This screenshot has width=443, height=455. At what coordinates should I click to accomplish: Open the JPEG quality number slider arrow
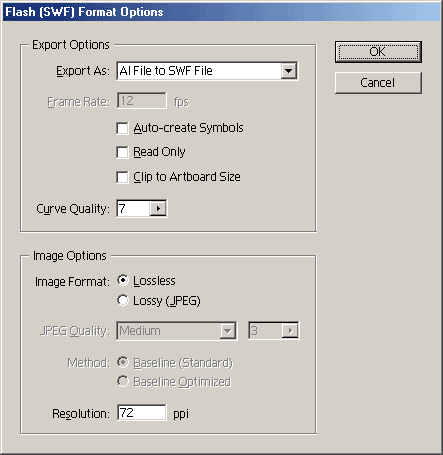coord(290,331)
